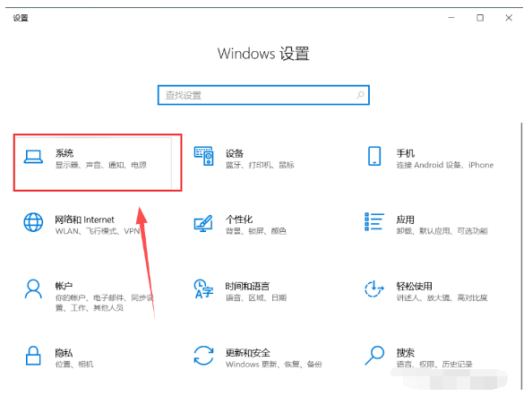Click the text 连接 Android 设备、iPhone

coord(445,165)
